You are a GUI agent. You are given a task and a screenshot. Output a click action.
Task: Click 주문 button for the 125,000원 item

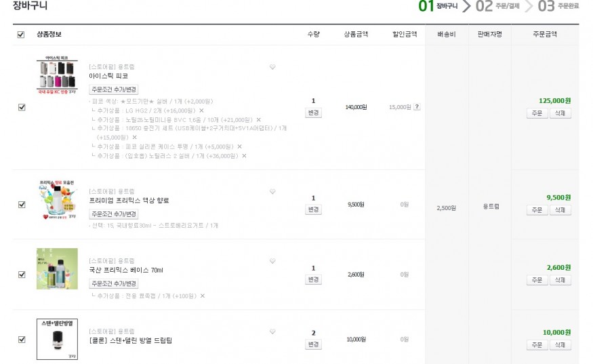click(x=537, y=113)
